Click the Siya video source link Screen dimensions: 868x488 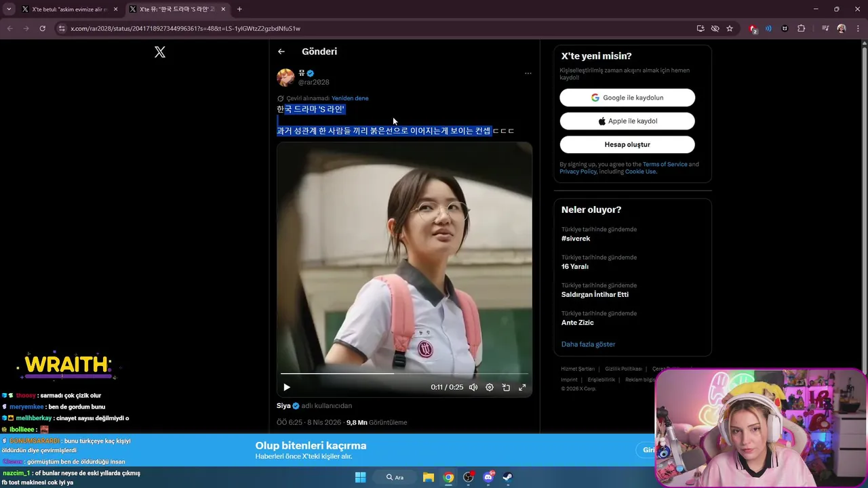[x=283, y=406]
